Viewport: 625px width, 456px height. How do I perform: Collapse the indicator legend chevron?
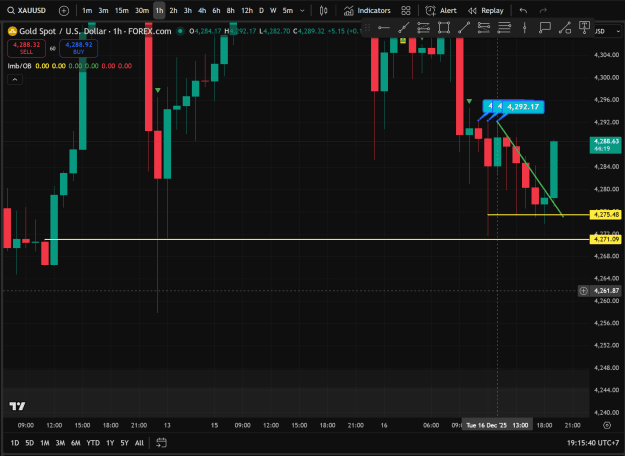click(15, 80)
